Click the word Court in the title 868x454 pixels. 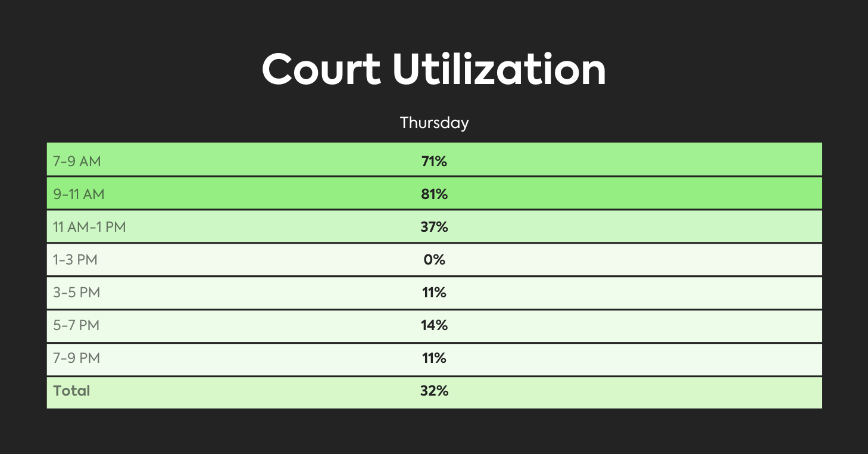(321, 69)
